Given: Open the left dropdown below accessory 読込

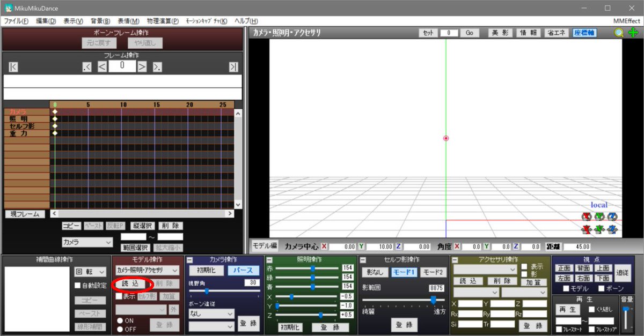Looking at the screenshot, I should pyautogui.click(x=476, y=293).
